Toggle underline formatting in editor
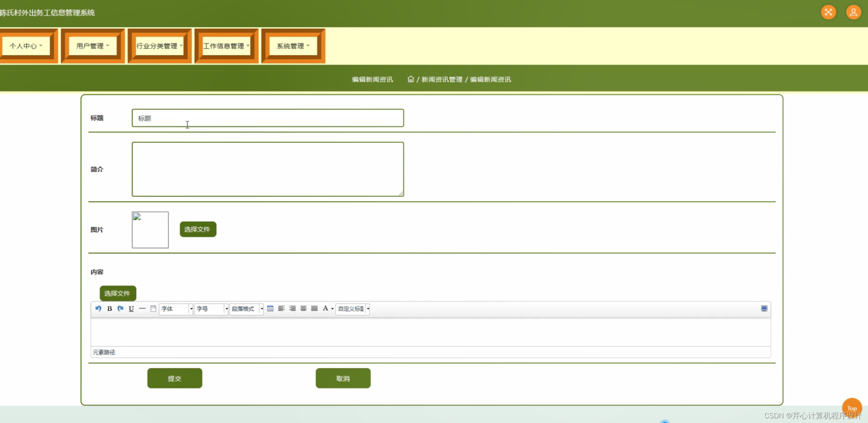The width and height of the screenshot is (868, 423). tap(131, 309)
